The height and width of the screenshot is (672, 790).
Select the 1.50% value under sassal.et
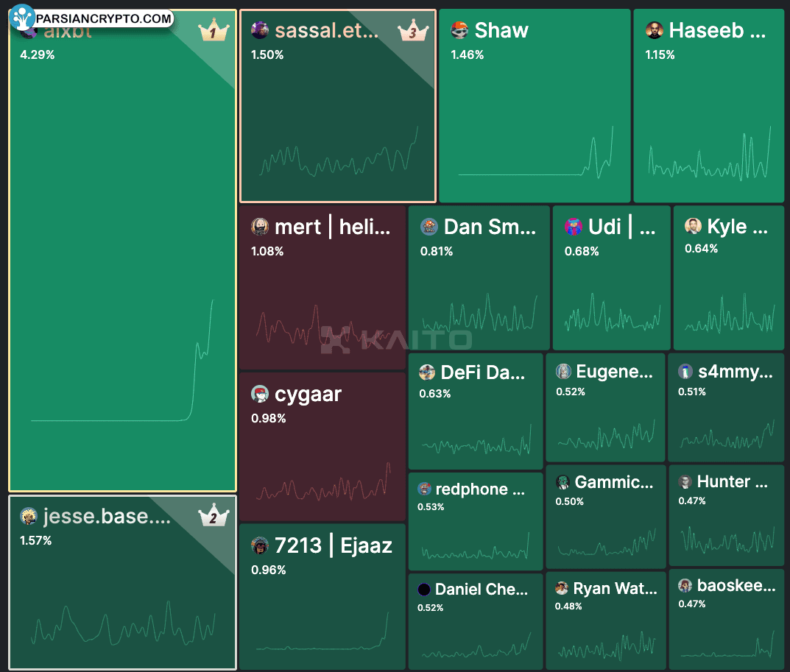pos(267,55)
